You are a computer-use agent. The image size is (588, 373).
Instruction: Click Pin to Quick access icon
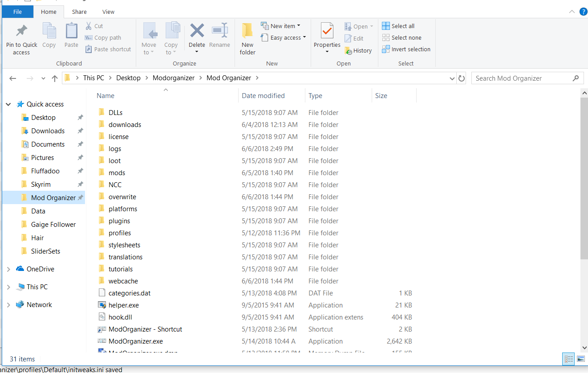pos(21,31)
